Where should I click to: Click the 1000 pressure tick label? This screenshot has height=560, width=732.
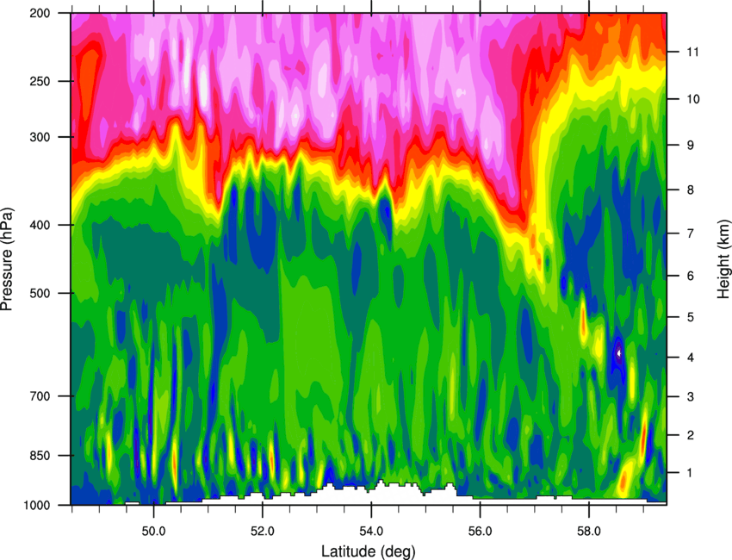click(37, 506)
